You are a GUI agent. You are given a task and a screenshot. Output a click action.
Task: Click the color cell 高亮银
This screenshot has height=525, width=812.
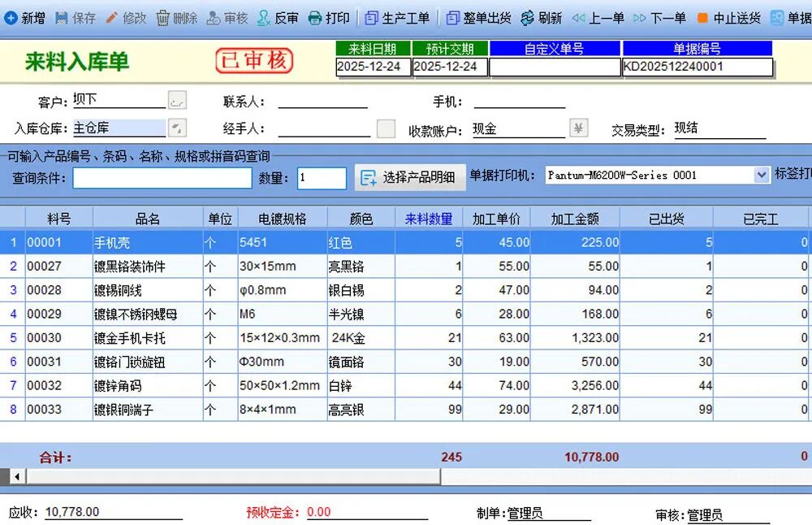click(361, 410)
